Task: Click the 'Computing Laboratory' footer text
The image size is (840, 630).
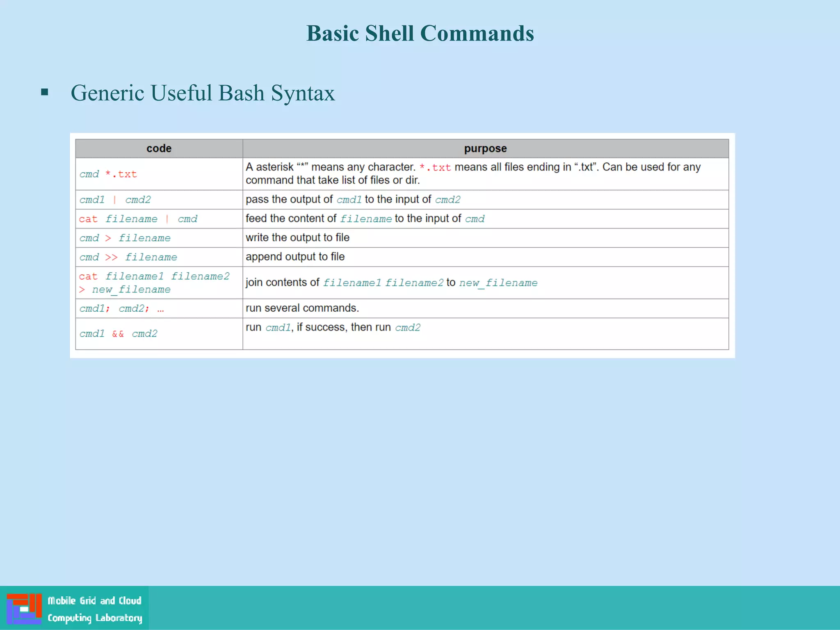Action: click(95, 618)
